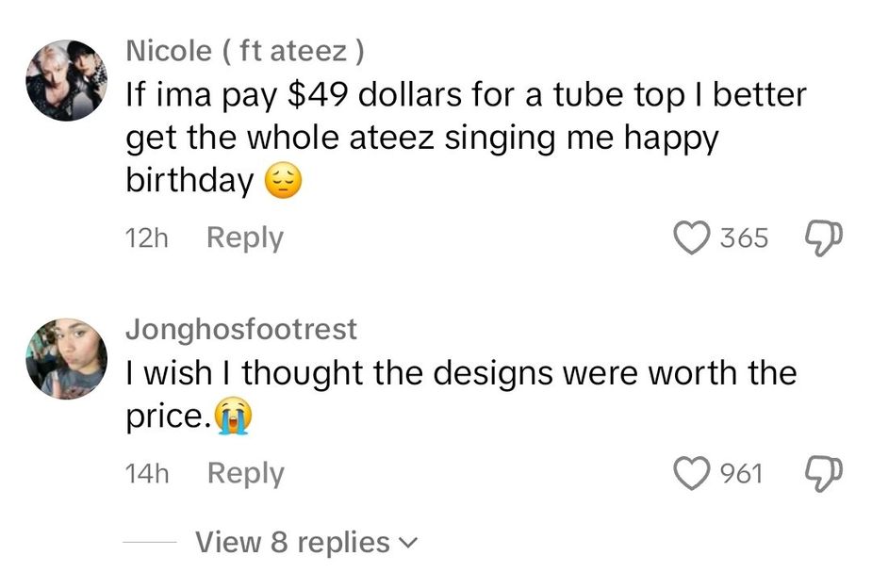Click the 12h timestamp on Nicole's comment
872x588 pixels.
146,238
